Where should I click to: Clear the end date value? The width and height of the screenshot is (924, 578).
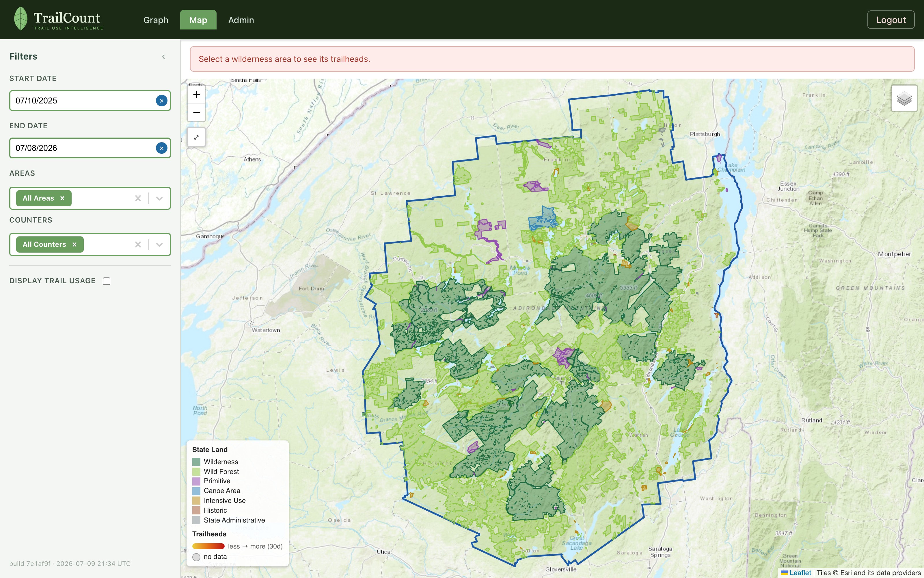tap(161, 148)
